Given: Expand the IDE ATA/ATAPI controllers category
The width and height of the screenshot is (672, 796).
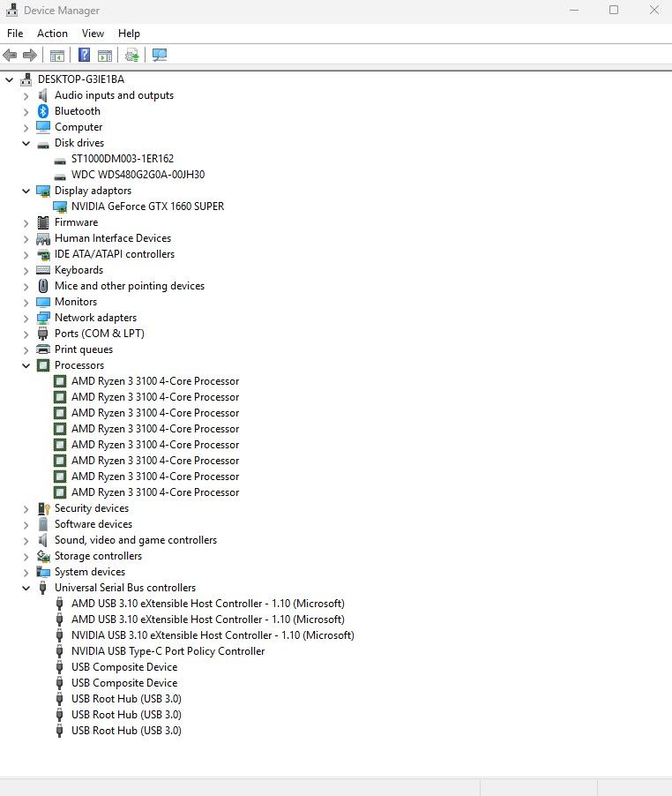Looking at the screenshot, I should [26, 255].
